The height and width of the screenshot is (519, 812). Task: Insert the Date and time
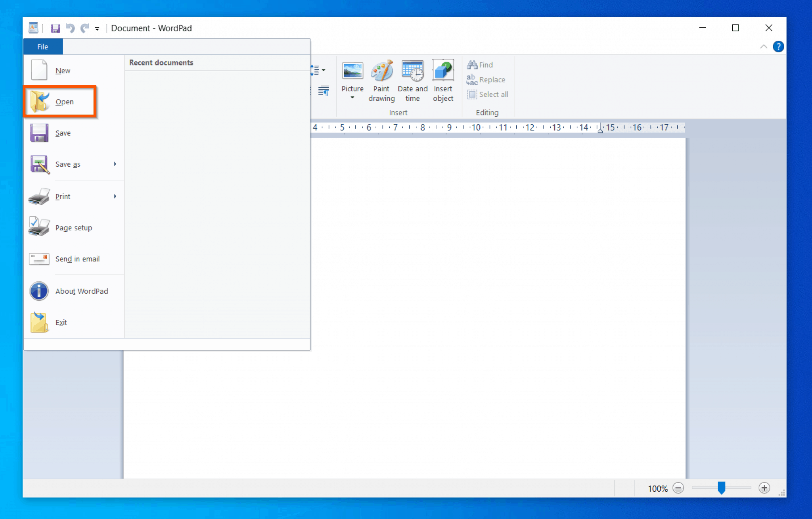tap(412, 79)
